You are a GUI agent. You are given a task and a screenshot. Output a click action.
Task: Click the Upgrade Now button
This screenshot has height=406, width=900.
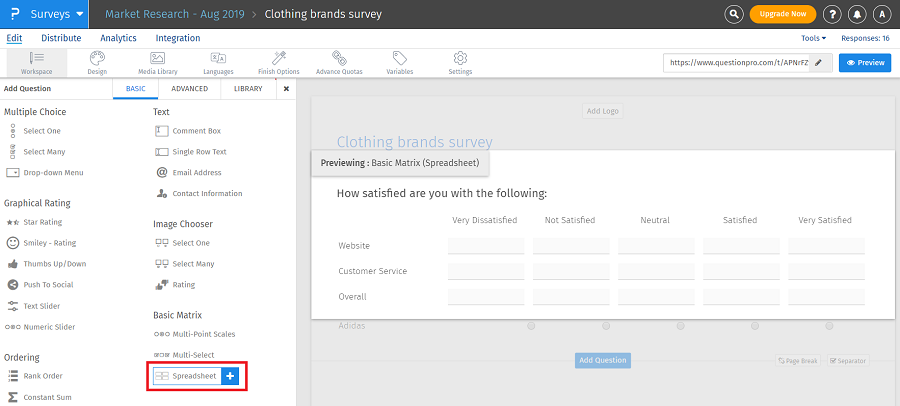(x=783, y=14)
